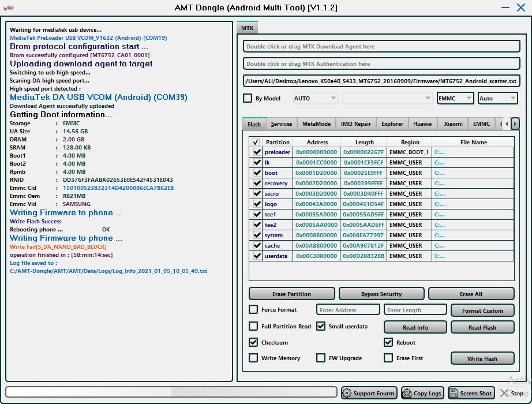Click the Read Info button
The width and height of the screenshot is (532, 404).
(x=415, y=327)
